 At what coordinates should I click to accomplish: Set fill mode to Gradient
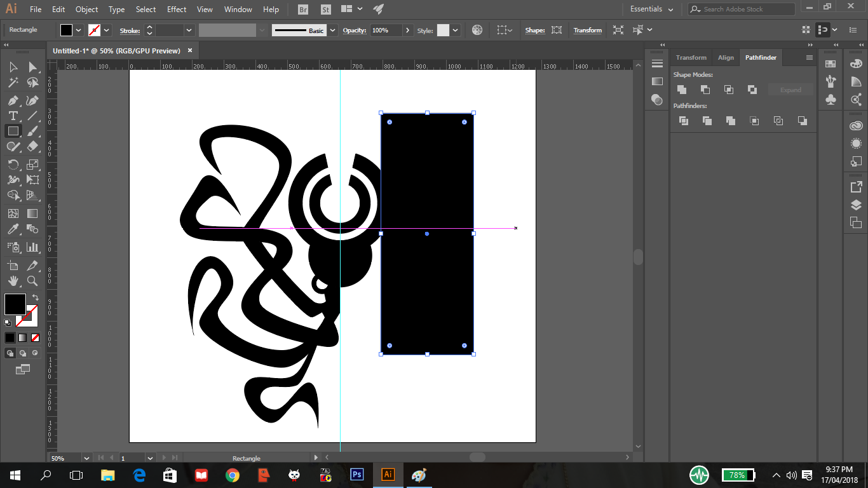pos(22,338)
